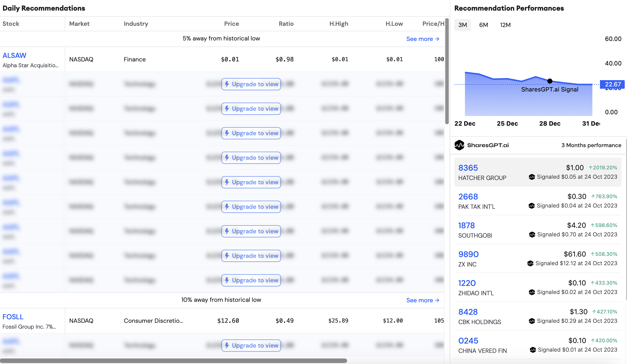Screen dimensions: 627x364
Task: Open stock 1220 ZHIDAO INT'L
Action: [x=538, y=287]
